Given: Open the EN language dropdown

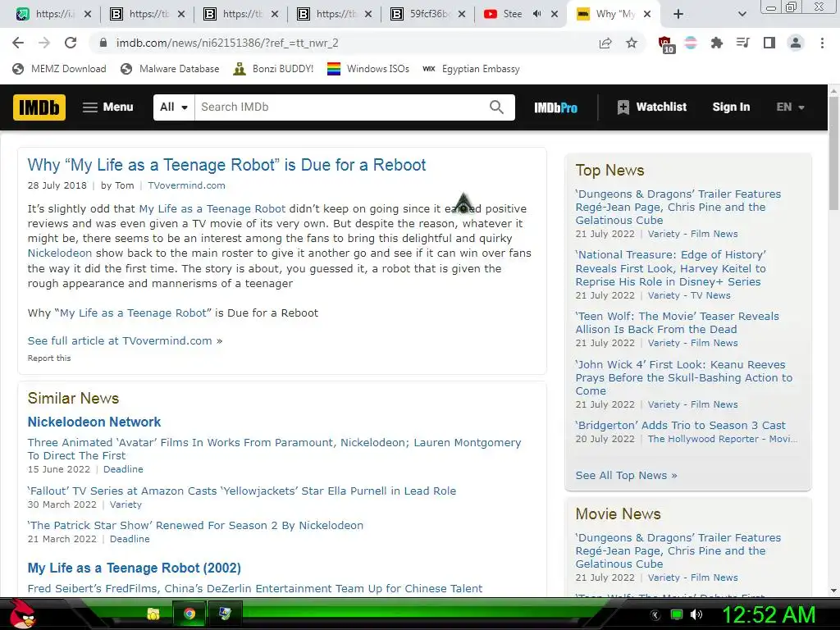Looking at the screenshot, I should click(790, 107).
